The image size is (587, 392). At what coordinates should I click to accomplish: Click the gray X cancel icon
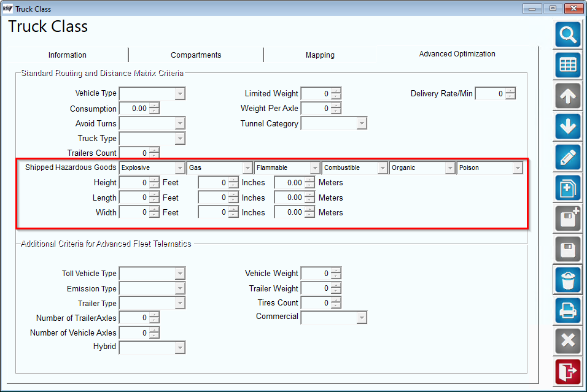coord(568,341)
